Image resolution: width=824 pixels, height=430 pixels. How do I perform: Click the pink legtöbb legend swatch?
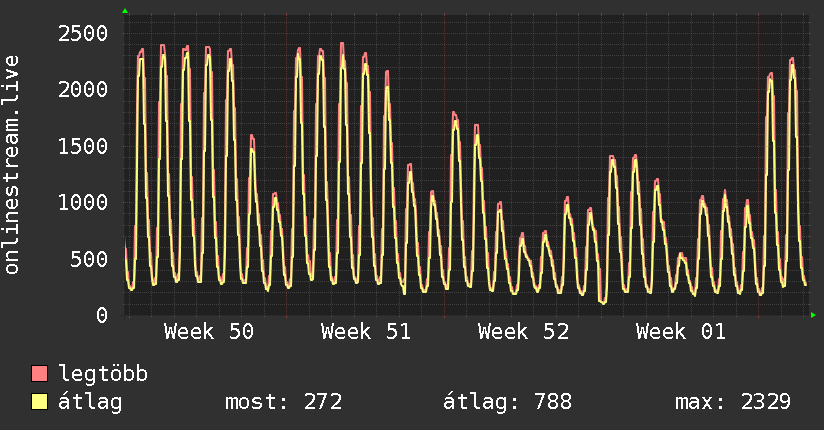tap(39, 373)
